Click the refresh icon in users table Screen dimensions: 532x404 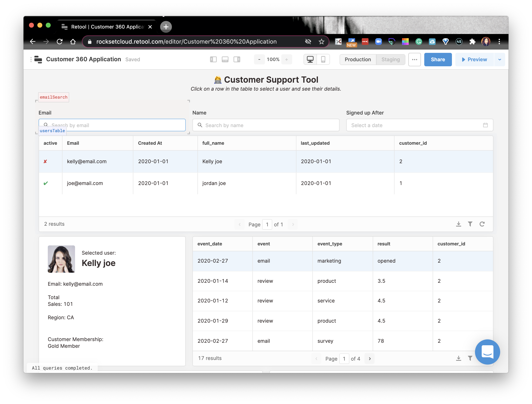click(482, 224)
